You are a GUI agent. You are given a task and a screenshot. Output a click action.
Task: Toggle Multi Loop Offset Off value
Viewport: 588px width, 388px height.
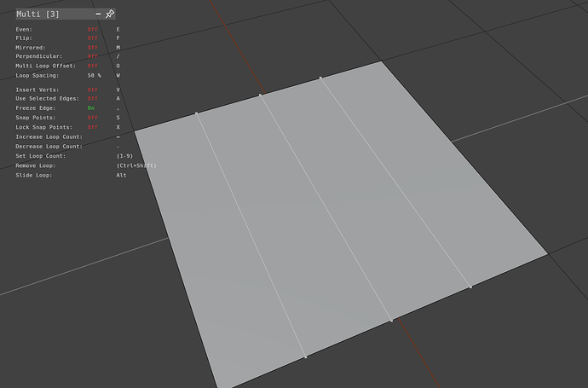(92, 66)
